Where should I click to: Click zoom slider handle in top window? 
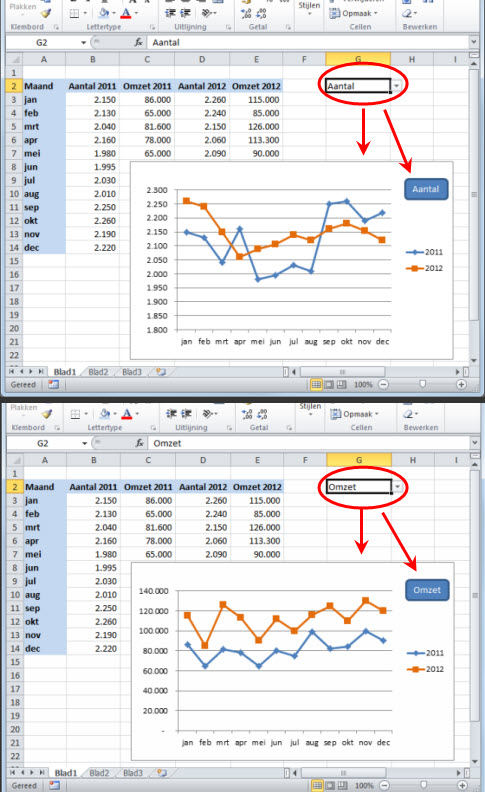(422, 384)
